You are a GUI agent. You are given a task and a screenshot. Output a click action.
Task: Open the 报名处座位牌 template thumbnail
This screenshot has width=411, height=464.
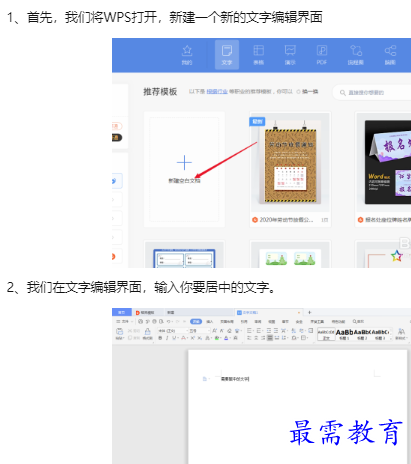(383, 162)
